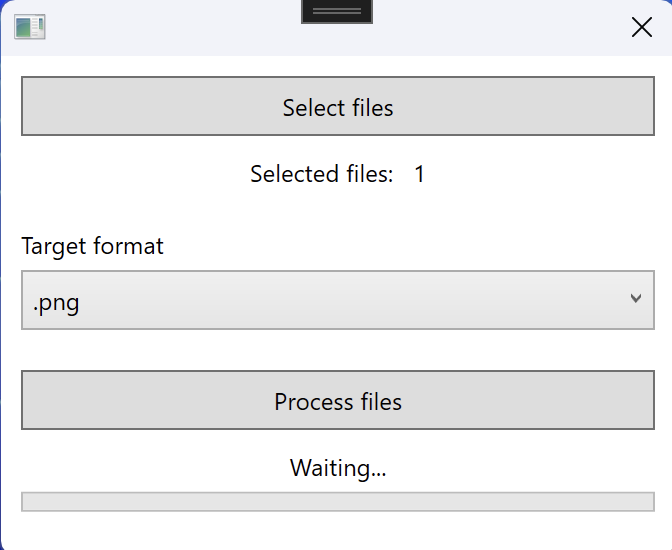Click the dark debug toolbar handle at top
Viewport: 672px width, 550px height.
[x=337, y=12]
